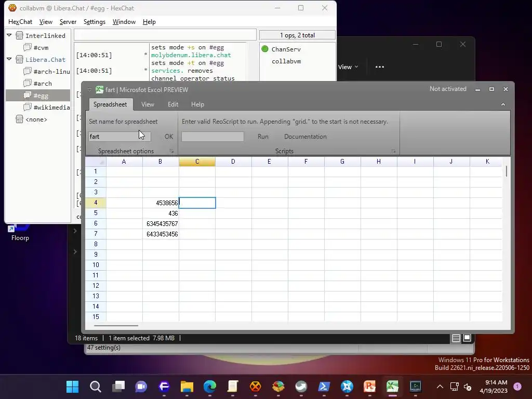This screenshot has height=399, width=532.
Task: Open Task View from the taskbar
Action: pyautogui.click(x=118, y=387)
